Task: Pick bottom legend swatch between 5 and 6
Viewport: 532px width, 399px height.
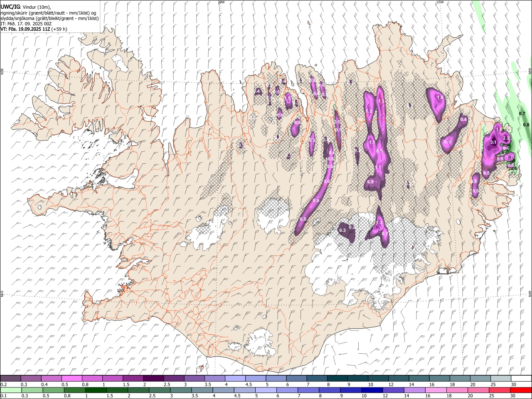Action: (266, 390)
